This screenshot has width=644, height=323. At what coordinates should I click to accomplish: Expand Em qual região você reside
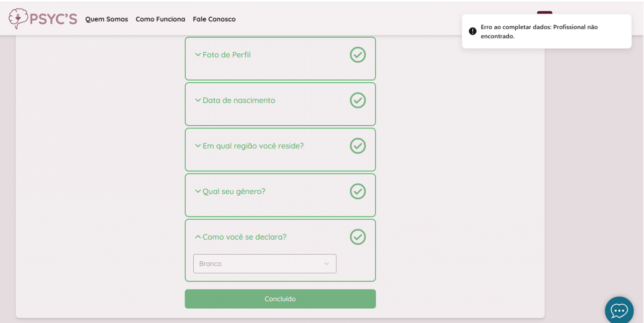(252, 146)
